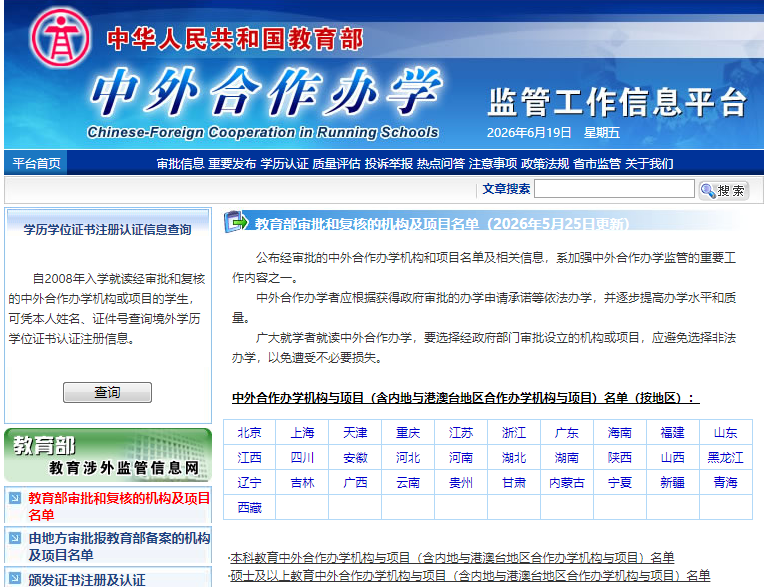This screenshot has width=768, height=587.
Task: Select 学历认证 in the navigation bar
Action: (284, 163)
